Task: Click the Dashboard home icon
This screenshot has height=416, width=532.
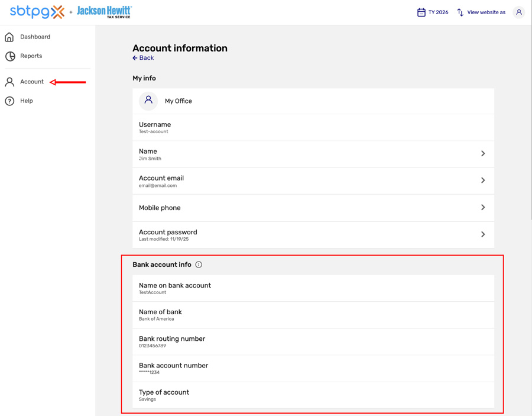Action: (x=9, y=37)
